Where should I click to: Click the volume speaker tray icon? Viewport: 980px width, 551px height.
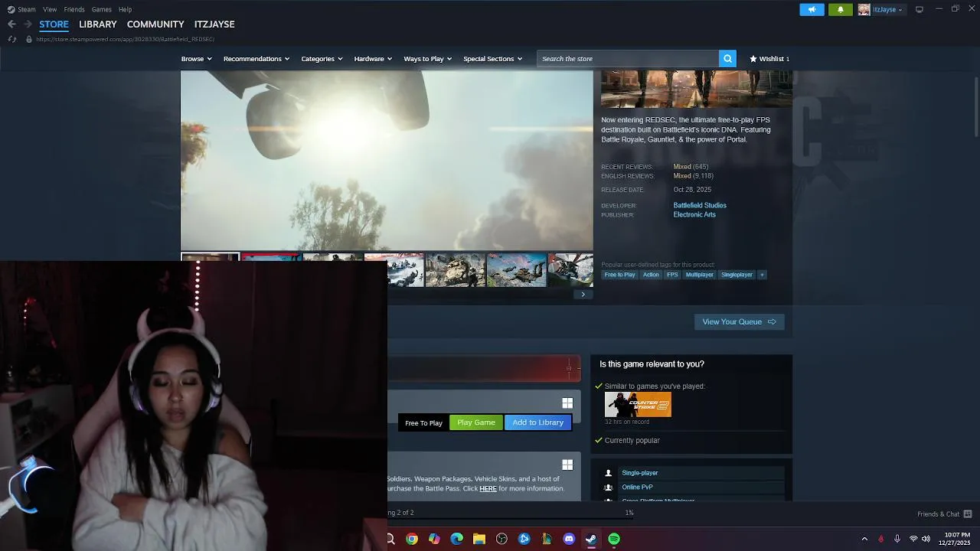pos(926,539)
